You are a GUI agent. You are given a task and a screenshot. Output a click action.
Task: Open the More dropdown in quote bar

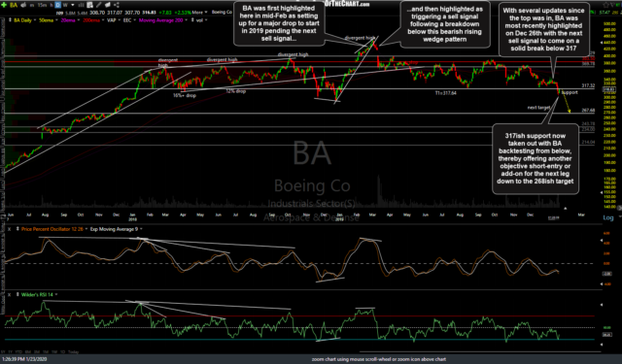coord(199,13)
